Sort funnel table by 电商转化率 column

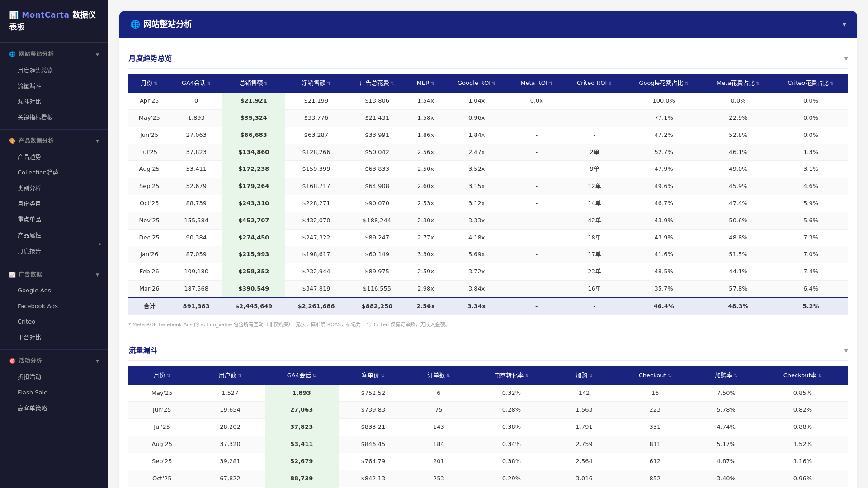pyautogui.click(x=511, y=375)
